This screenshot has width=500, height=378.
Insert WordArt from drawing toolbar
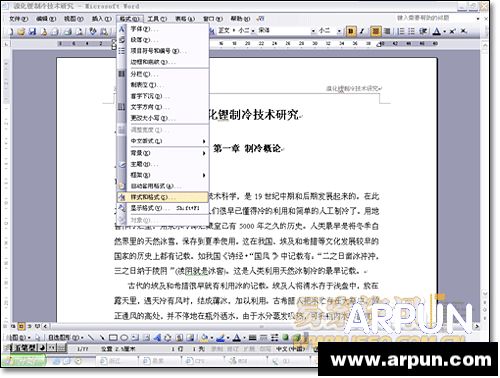(x=157, y=338)
